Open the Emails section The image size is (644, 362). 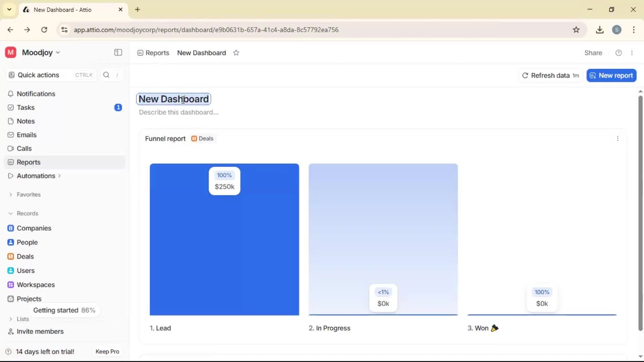pos(27,135)
